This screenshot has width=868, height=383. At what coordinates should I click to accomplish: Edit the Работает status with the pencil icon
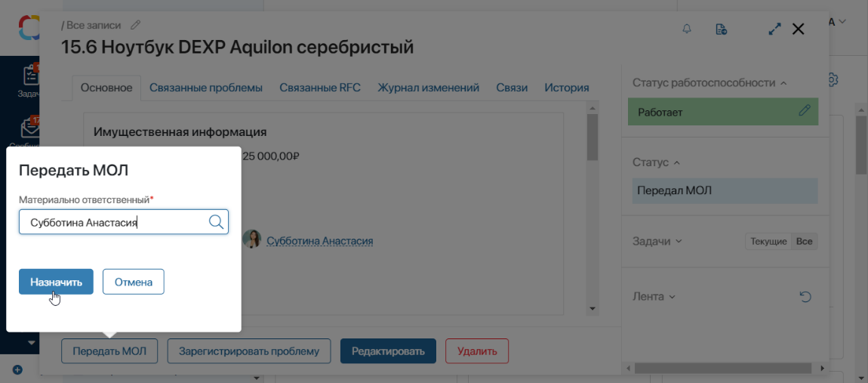point(805,111)
